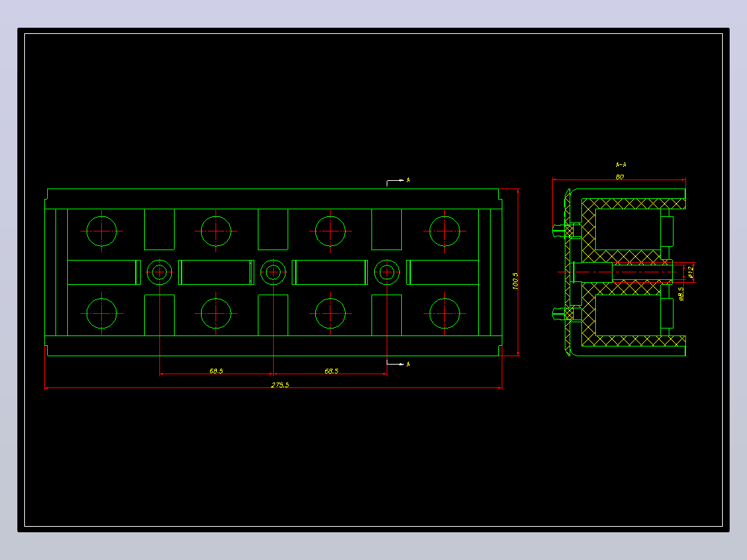Pick the upper pin protruding from section view
747x560 pixels.
point(559,231)
